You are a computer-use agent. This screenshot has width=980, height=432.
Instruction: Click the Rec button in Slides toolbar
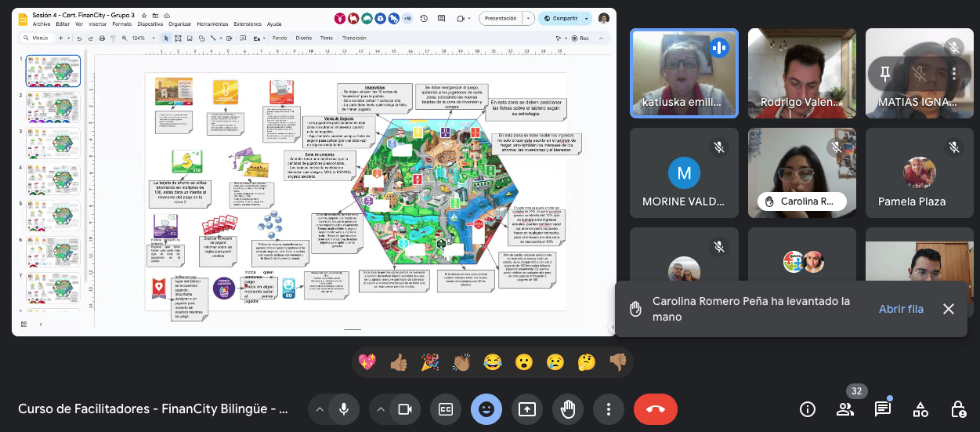point(580,38)
